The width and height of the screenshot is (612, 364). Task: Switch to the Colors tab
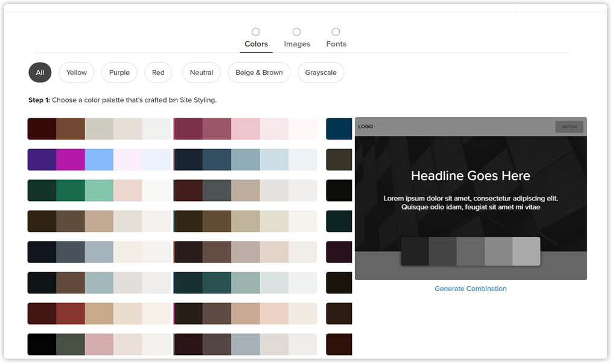pyautogui.click(x=256, y=43)
